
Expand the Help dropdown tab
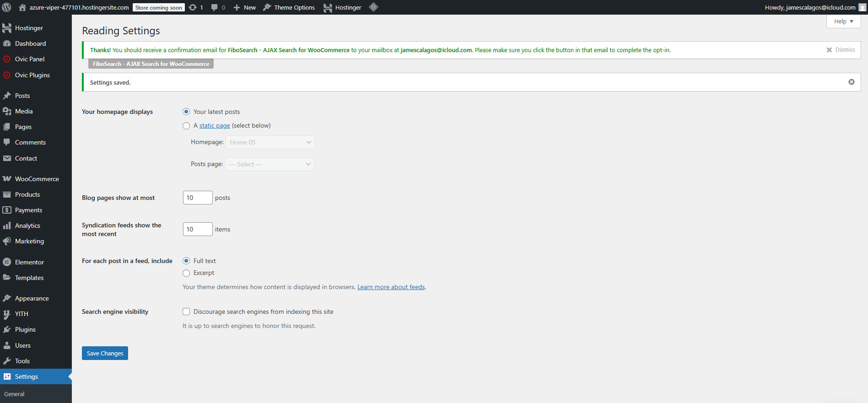(843, 21)
